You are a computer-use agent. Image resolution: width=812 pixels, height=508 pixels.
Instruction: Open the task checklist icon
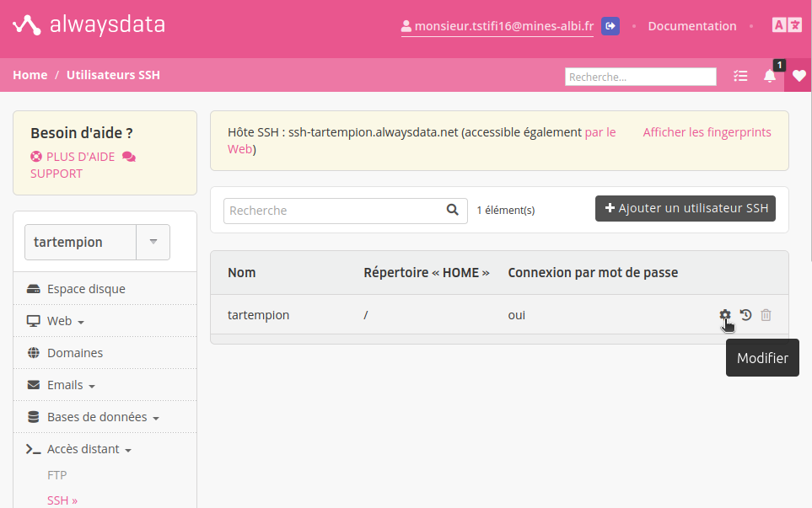[740, 76]
